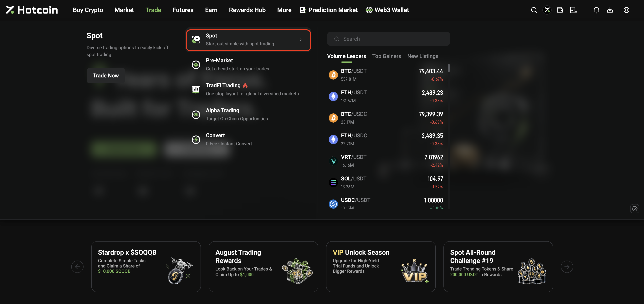Focus the pair Search field

pos(388,39)
